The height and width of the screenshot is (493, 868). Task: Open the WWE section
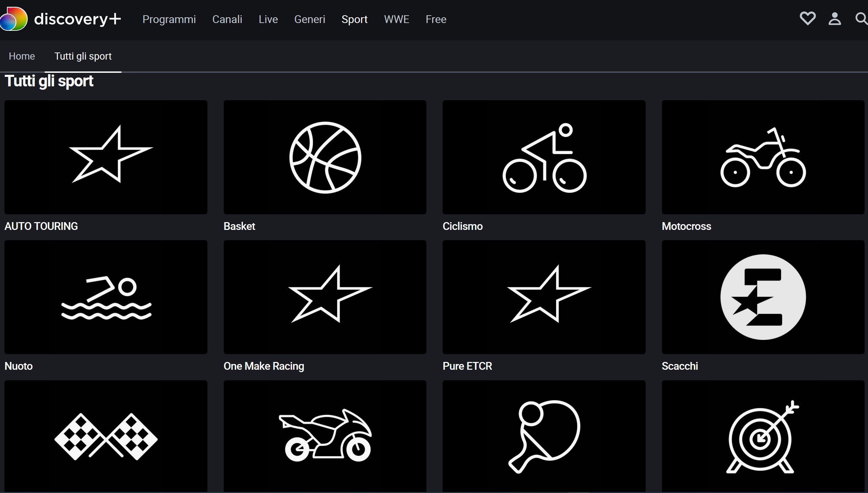(396, 19)
